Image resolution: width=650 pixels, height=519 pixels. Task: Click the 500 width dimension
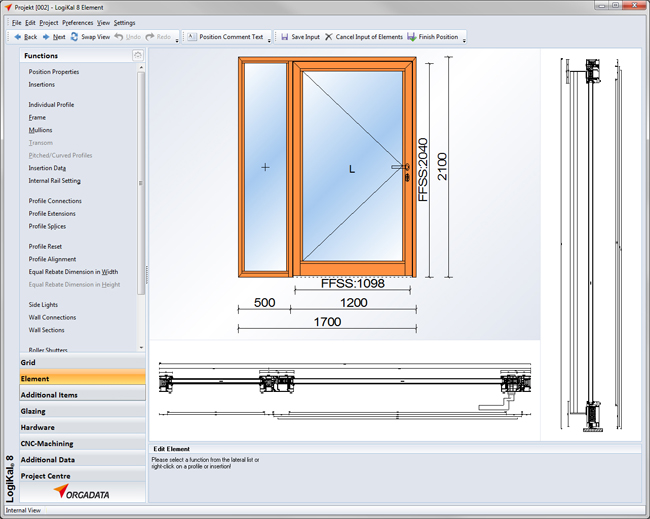tap(264, 303)
